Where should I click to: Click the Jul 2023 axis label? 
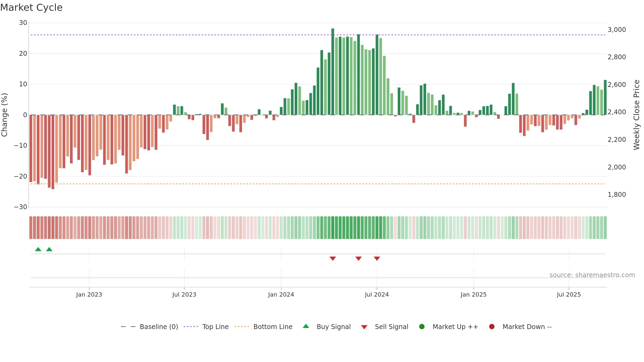184,294
